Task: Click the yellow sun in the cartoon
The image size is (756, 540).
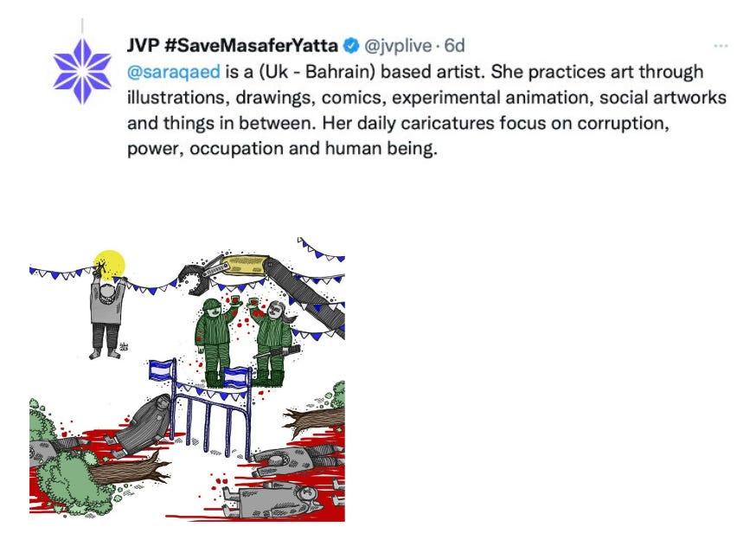Action: pos(111,266)
